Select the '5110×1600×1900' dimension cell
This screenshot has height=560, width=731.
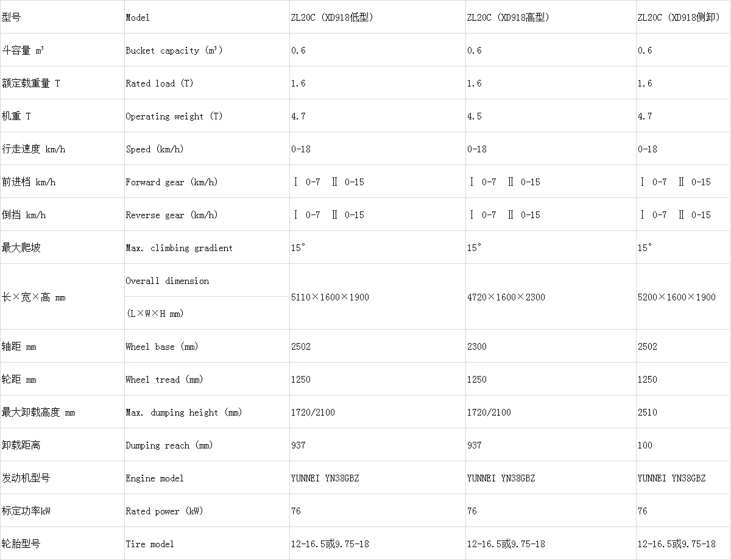(x=330, y=297)
